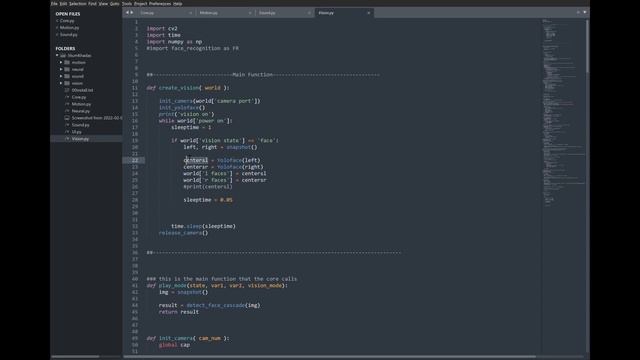
Task: Open Neural.py in the folder tree
Action: tap(81, 111)
